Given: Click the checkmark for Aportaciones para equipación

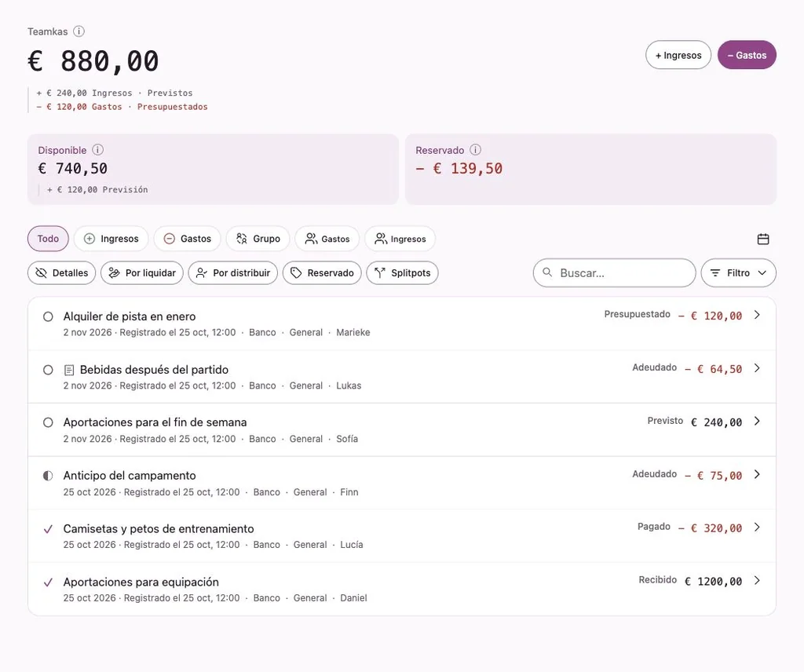Looking at the screenshot, I should click(x=48, y=583).
